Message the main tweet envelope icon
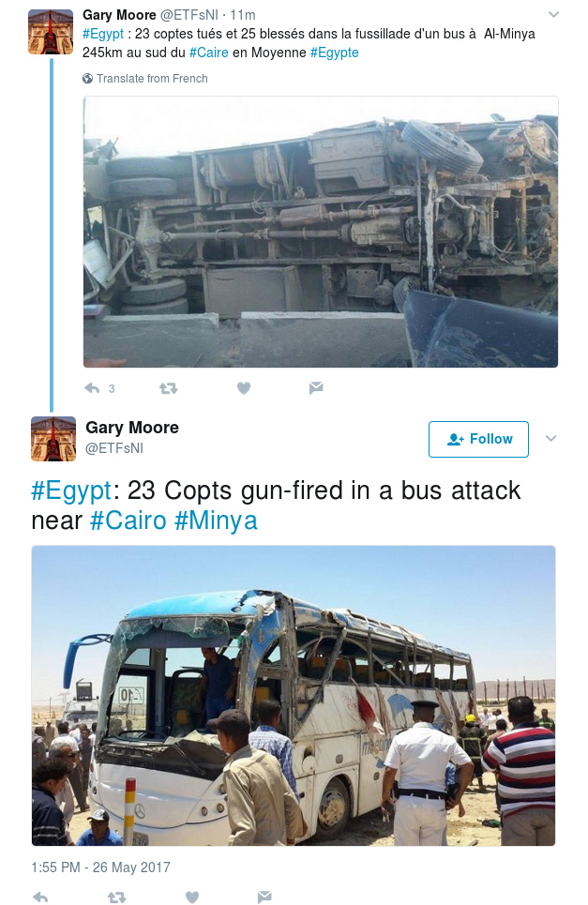This screenshot has height=905, width=588. click(264, 897)
